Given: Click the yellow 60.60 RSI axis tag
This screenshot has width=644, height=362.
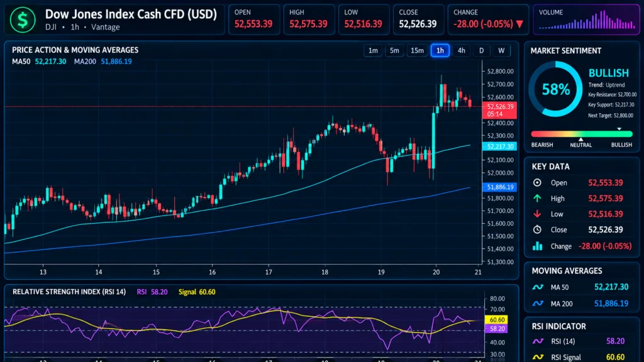Looking at the screenshot, I should [497, 320].
